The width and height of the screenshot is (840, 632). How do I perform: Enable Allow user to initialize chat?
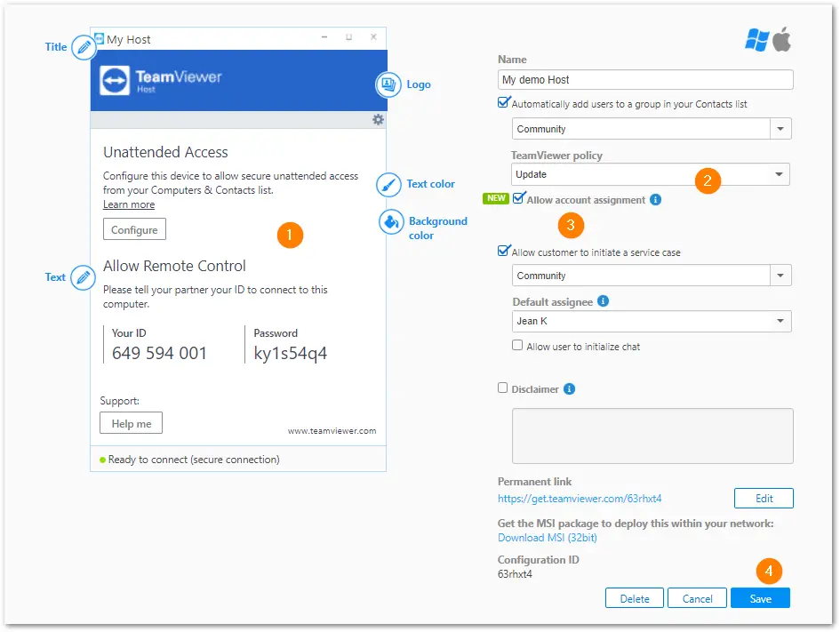517,346
